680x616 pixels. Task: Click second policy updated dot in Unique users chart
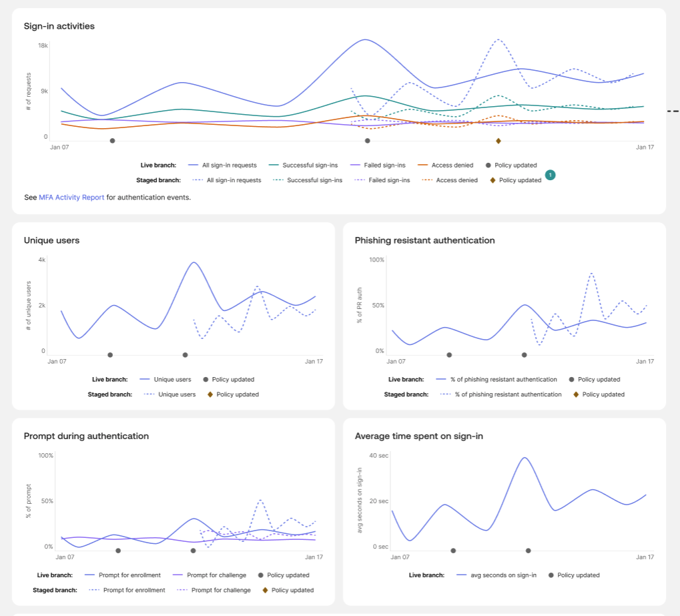pyautogui.click(x=185, y=355)
